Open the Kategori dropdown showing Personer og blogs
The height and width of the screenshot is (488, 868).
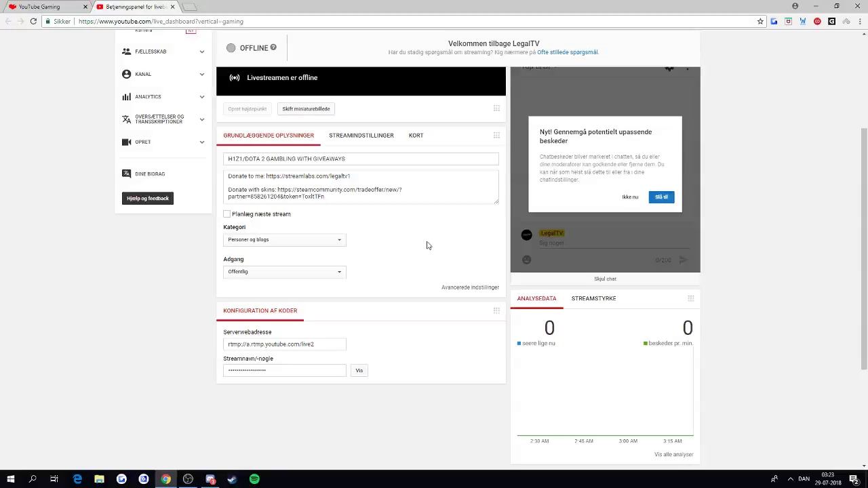click(x=285, y=240)
